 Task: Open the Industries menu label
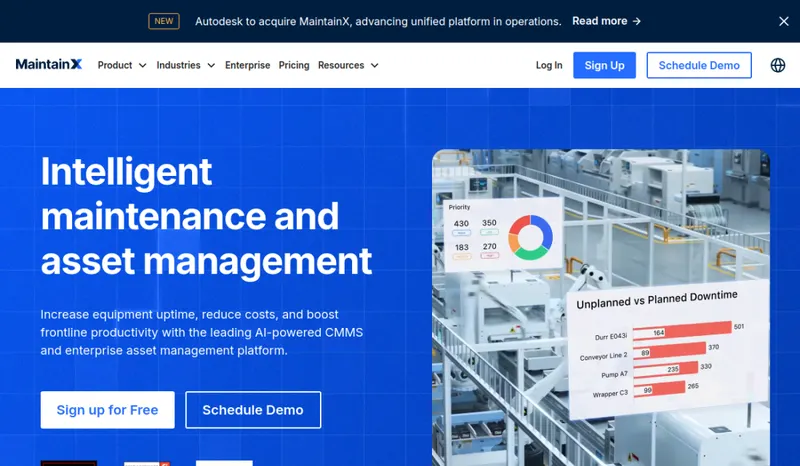pyautogui.click(x=178, y=65)
